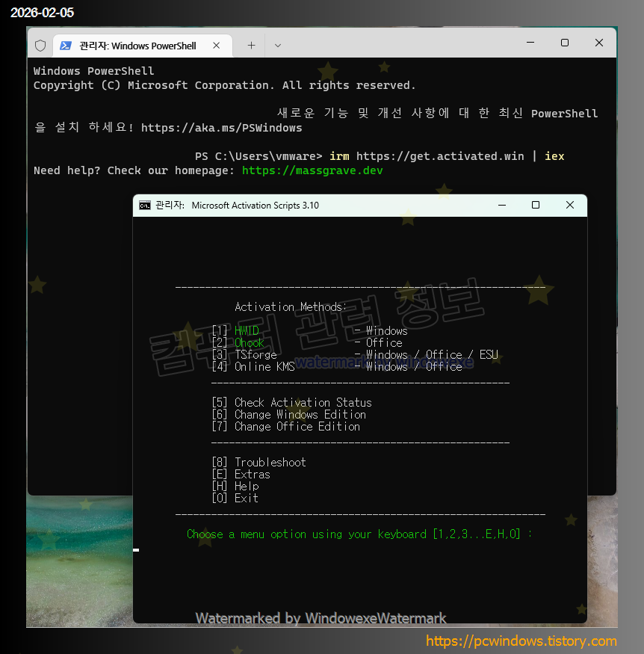
Task: Click the https://aka.ms/PSWindows URL text
Action: 221,128
